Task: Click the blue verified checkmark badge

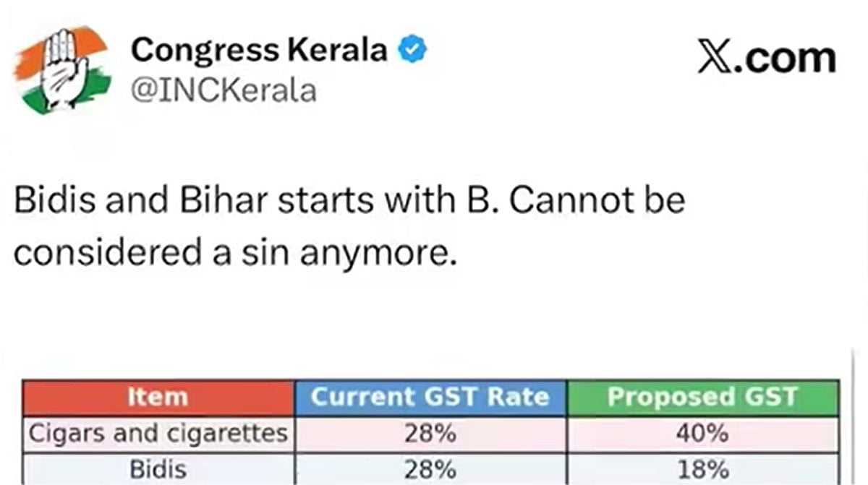Action: pos(414,51)
